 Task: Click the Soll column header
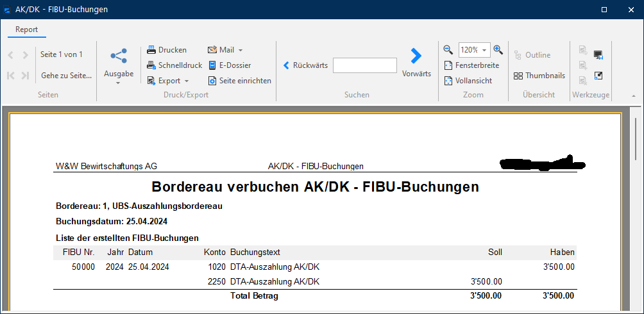[x=495, y=252]
